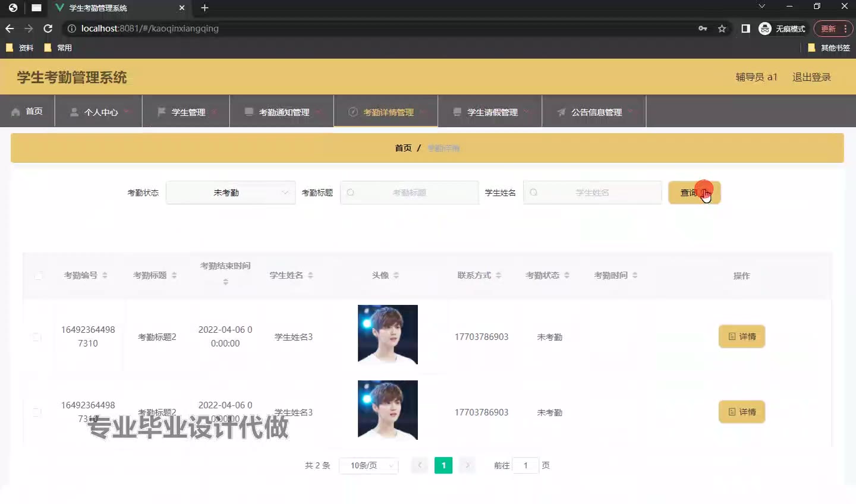Open a new browser tab

(204, 8)
